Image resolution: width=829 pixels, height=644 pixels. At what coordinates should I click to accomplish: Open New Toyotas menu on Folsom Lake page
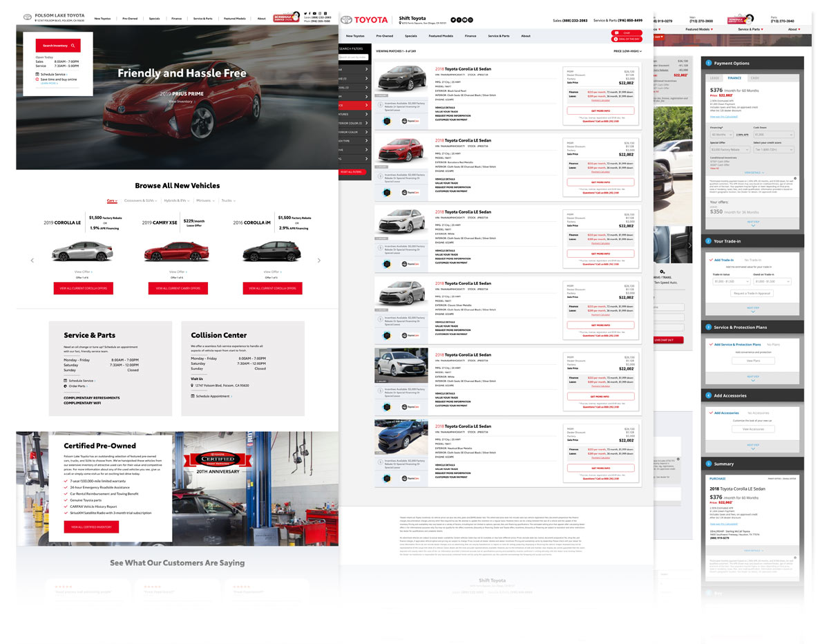[102, 19]
